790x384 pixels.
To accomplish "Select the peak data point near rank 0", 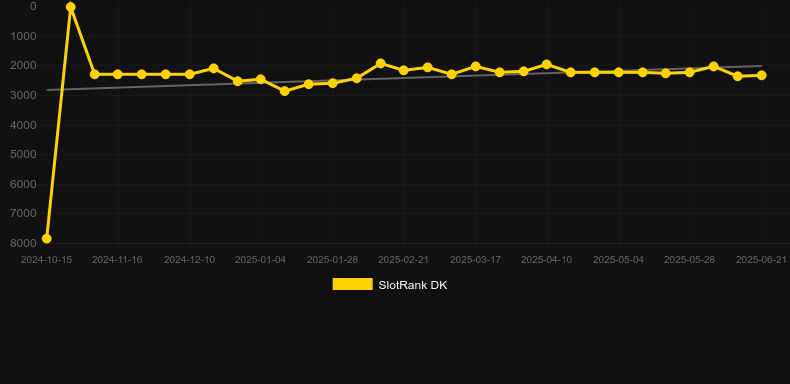I will tap(71, 7).
